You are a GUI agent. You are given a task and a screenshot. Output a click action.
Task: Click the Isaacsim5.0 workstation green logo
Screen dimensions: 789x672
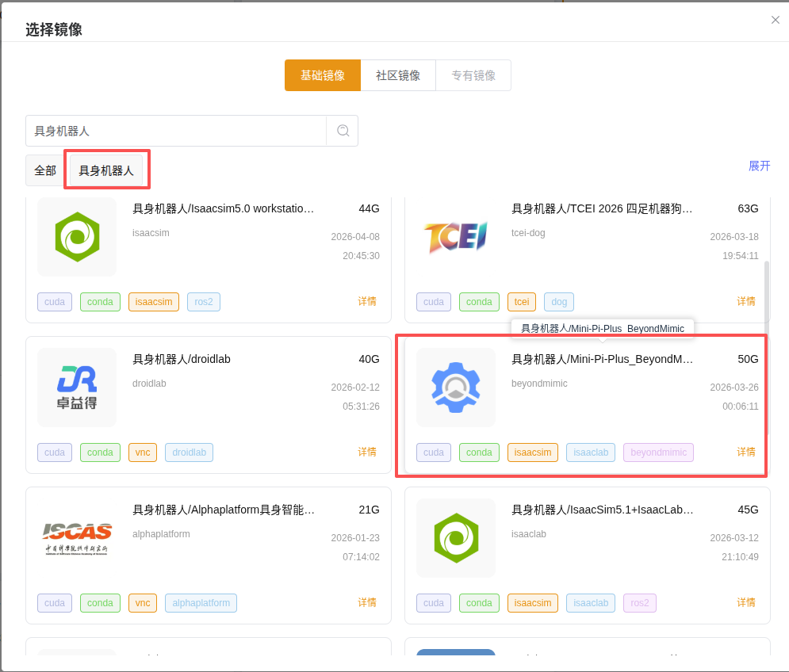click(x=77, y=236)
